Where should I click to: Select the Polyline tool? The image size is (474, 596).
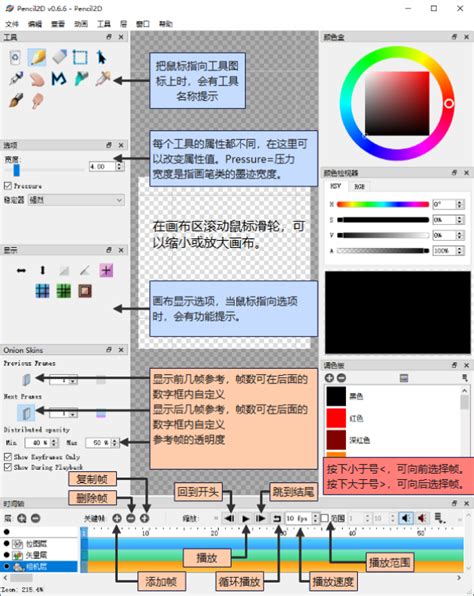pyautogui.click(x=59, y=79)
